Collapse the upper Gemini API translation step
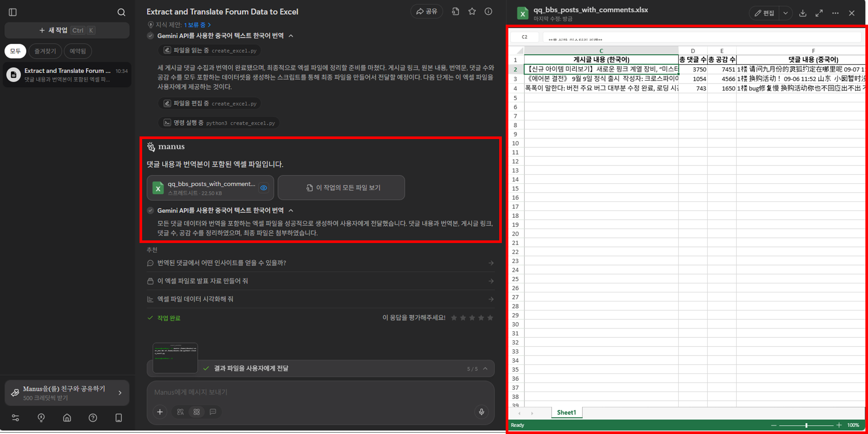Viewport: 868px width, 434px height. [x=291, y=36]
